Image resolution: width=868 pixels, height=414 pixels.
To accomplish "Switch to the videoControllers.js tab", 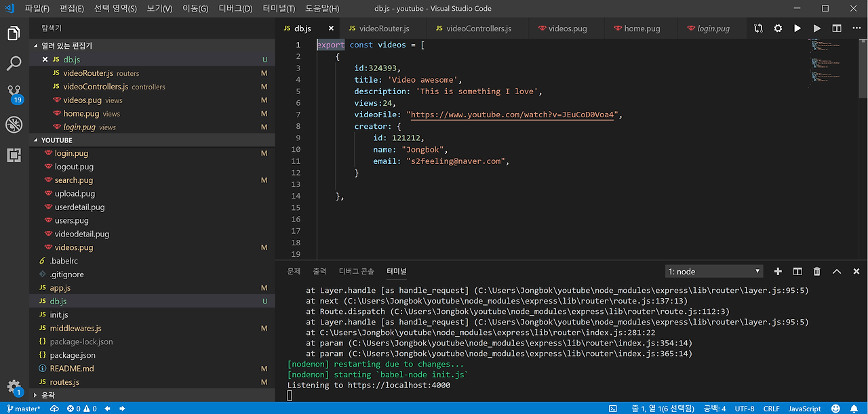I will coord(478,28).
